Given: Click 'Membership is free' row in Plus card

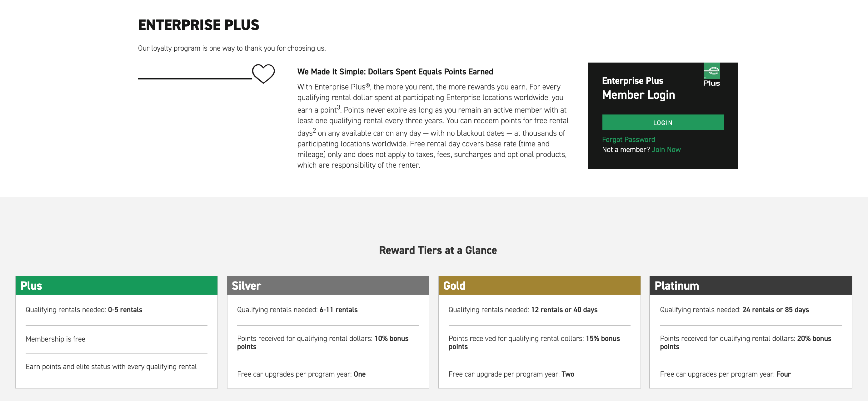Looking at the screenshot, I should 117,339.
